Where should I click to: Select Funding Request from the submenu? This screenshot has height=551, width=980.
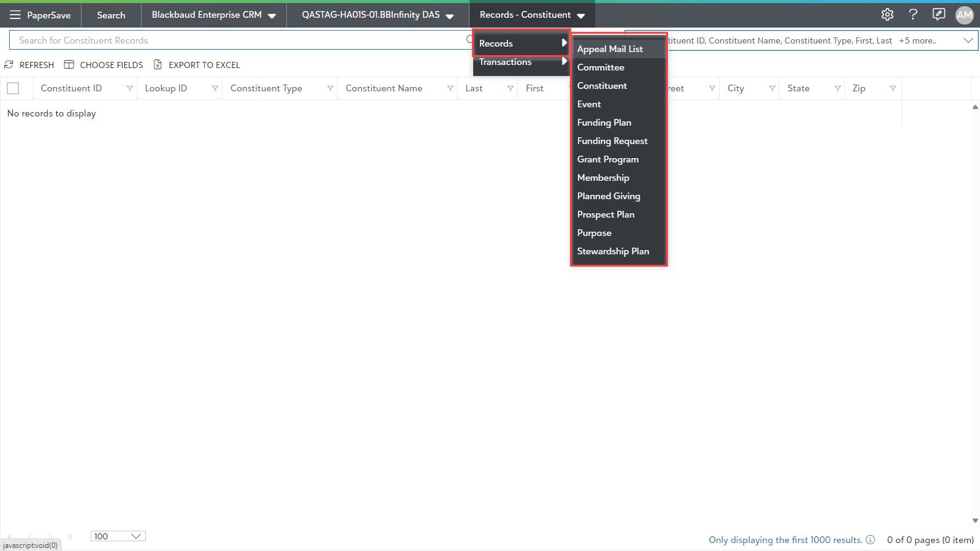pos(612,141)
